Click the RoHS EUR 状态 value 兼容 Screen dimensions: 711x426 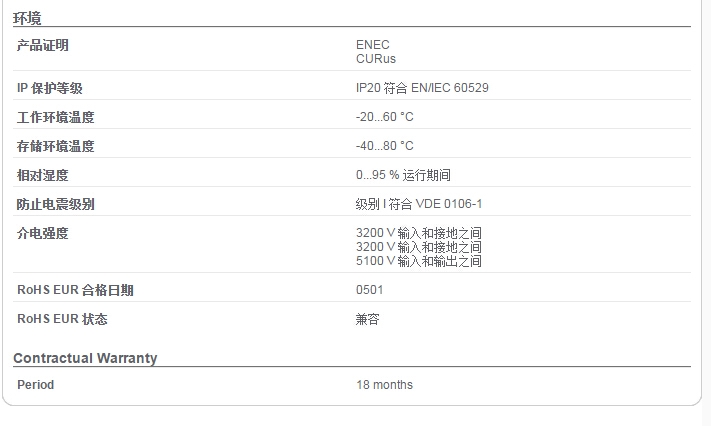tap(367, 319)
